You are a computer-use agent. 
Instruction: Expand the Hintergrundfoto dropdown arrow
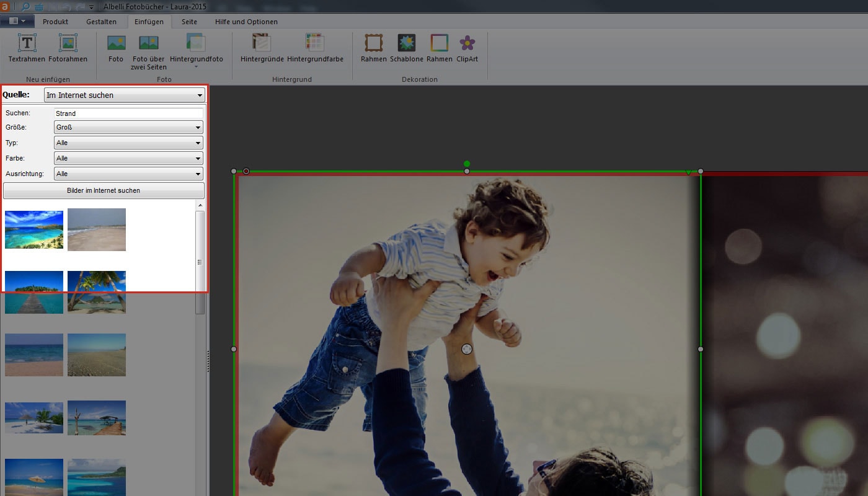click(196, 66)
